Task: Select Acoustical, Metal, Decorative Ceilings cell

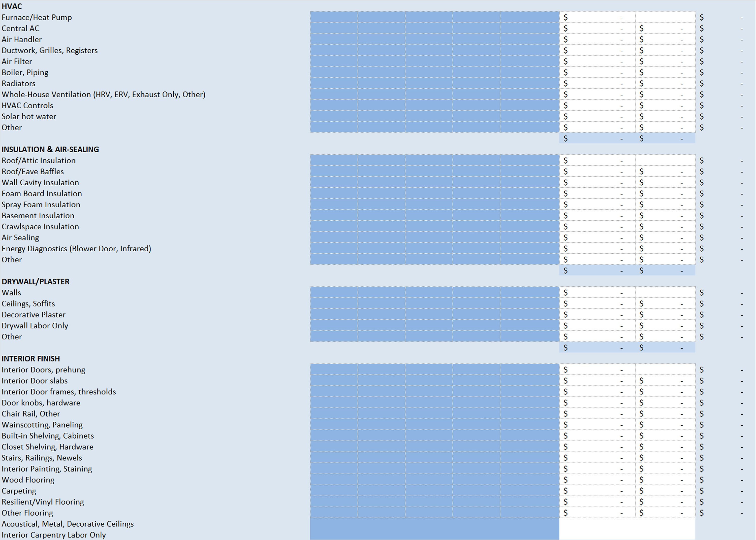Action: click(68, 524)
